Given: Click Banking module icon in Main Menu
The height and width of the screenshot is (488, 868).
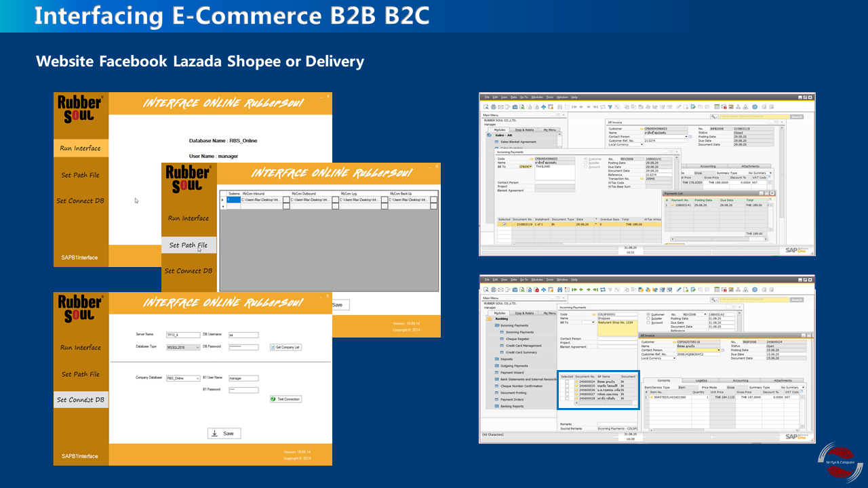Looking at the screenshot, I should tap(489, 319).
